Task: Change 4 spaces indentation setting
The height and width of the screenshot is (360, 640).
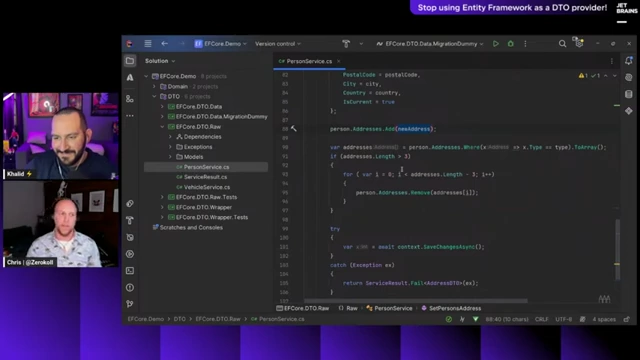Action: point(604,319)
